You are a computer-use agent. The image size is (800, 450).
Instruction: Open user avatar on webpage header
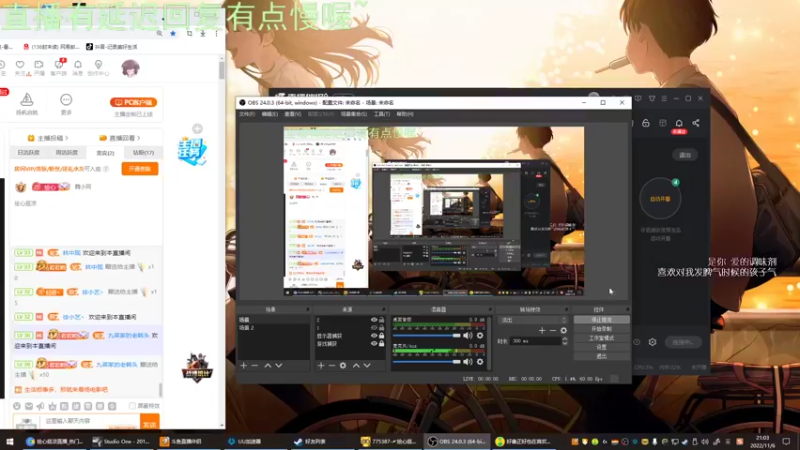click(130, 68)
